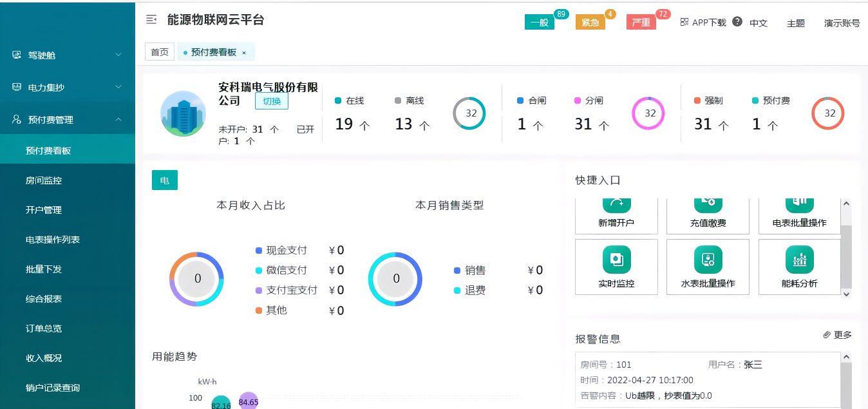The image size is (868, 409).
Task: Expand the 电力集抄 sidebar menu
Action: pos(68,88)
